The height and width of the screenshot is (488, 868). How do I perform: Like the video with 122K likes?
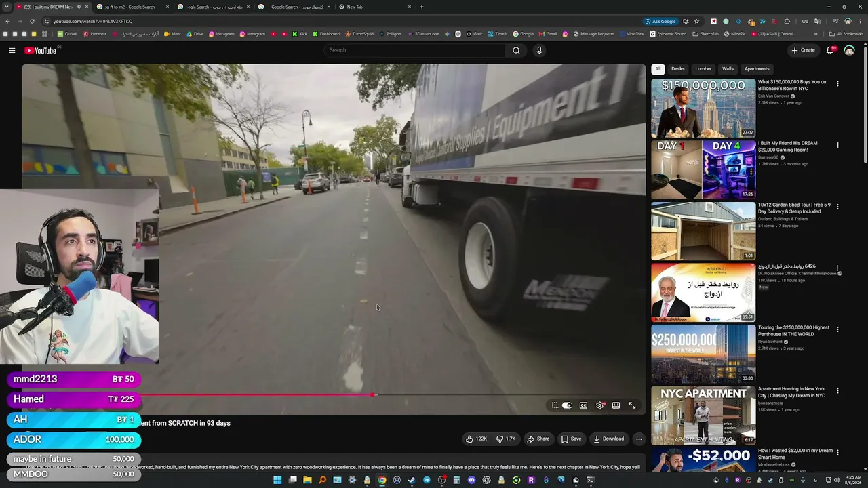476,439
